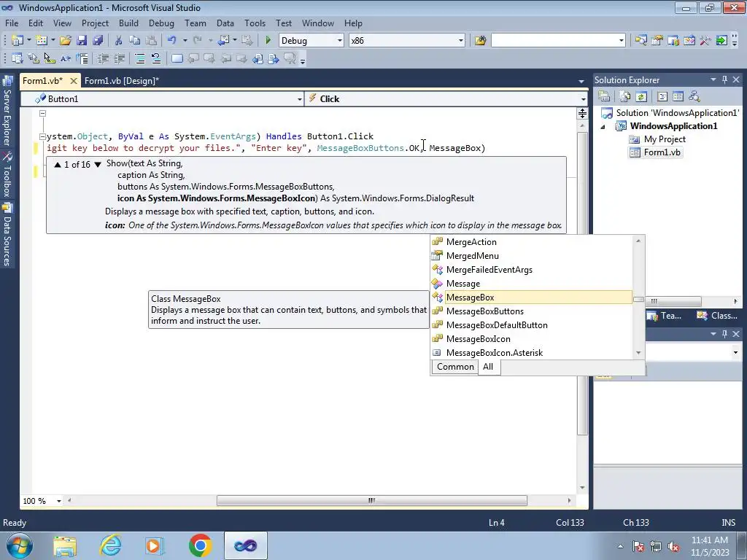Pin the Solution Explorer panel
The image size is (747, 560).
tap(724, 79)
